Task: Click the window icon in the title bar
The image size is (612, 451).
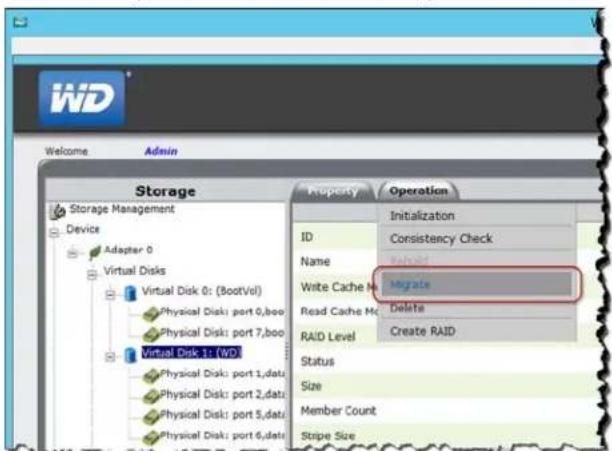Action: click(20, 22)
